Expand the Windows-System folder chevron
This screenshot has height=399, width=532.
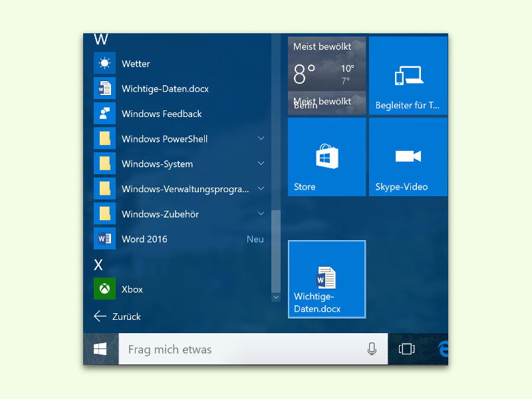pyautogui.click(x=261, y=163)
